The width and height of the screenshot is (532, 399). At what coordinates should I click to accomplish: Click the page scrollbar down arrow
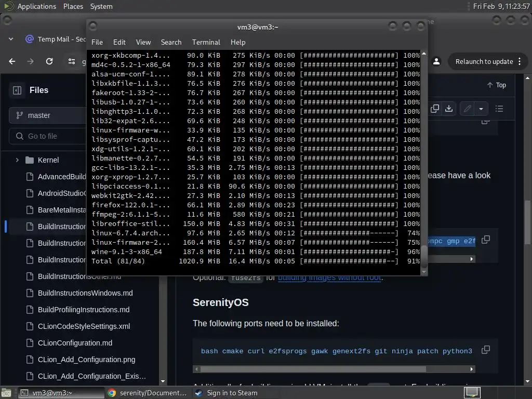click(527, 382)
